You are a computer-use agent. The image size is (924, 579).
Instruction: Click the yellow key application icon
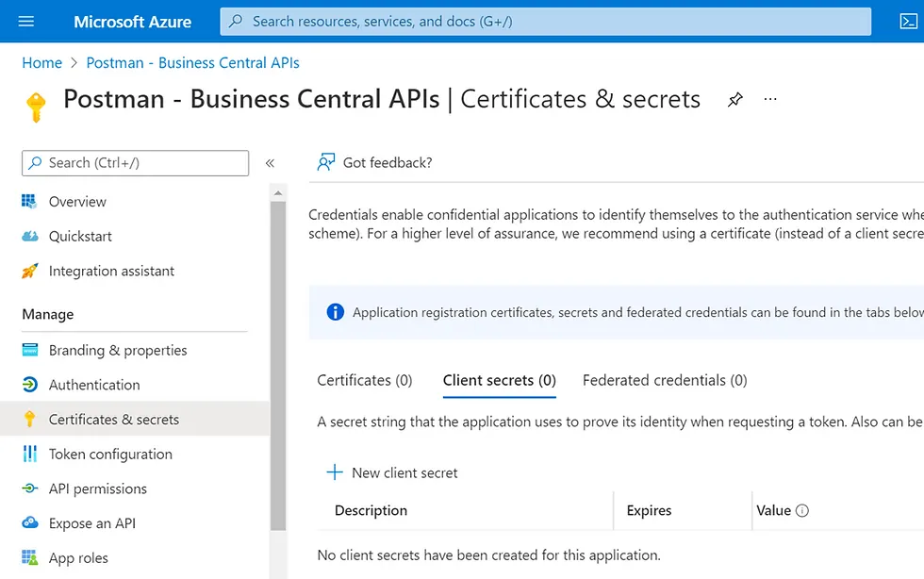pos(36,108)
